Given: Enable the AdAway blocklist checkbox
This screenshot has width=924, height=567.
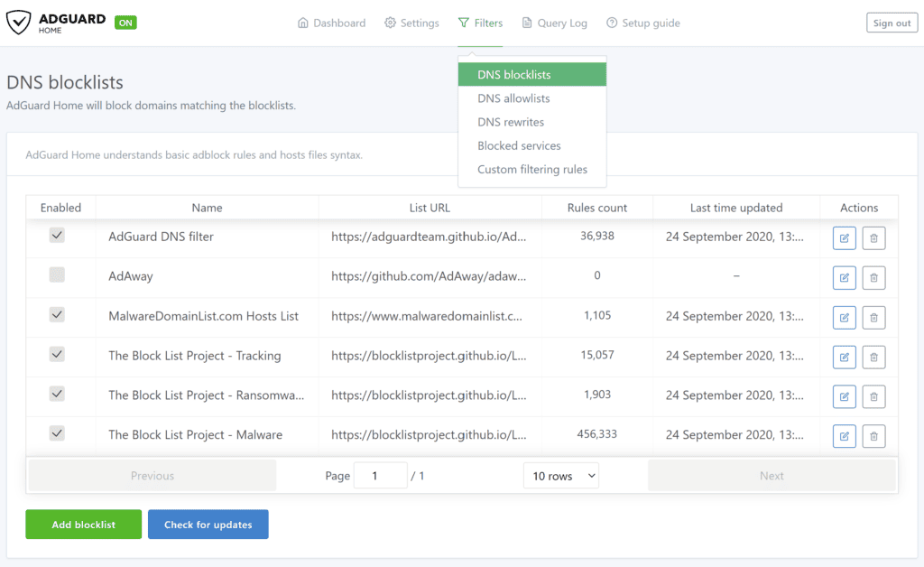Looking at the screenshot, I should (57, 274).
